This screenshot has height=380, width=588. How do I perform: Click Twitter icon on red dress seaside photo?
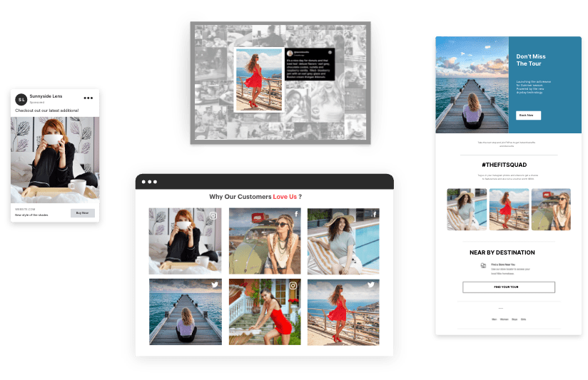pyautogui.click(x=371, y=284)
